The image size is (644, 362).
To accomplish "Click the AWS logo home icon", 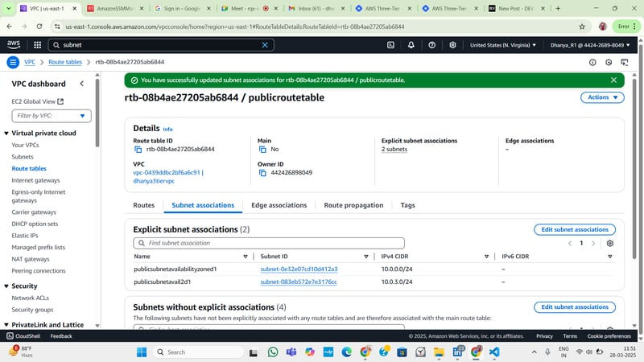I will click(14, 45).
